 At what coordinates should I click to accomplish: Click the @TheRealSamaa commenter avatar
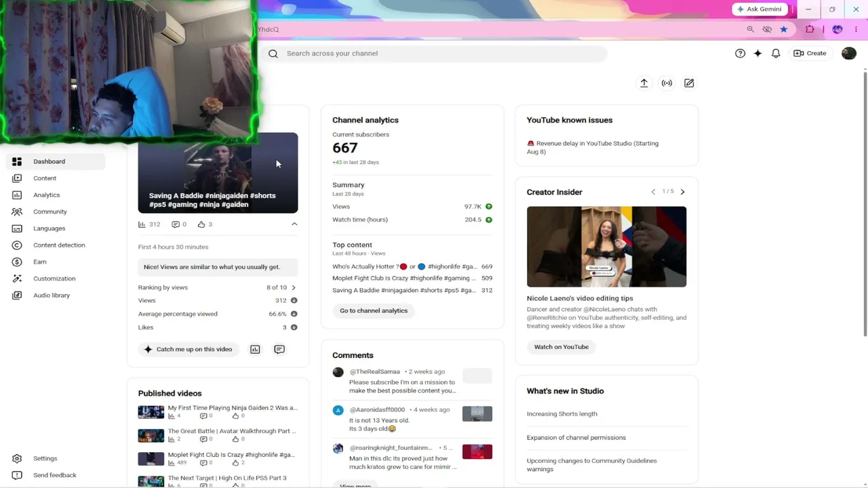coord(338,372)
